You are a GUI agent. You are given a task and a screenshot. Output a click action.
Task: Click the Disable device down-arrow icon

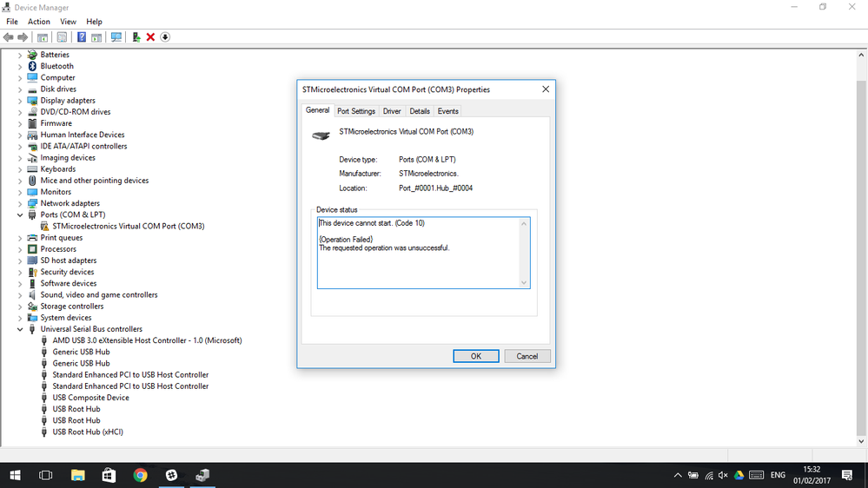coord(165,37)
